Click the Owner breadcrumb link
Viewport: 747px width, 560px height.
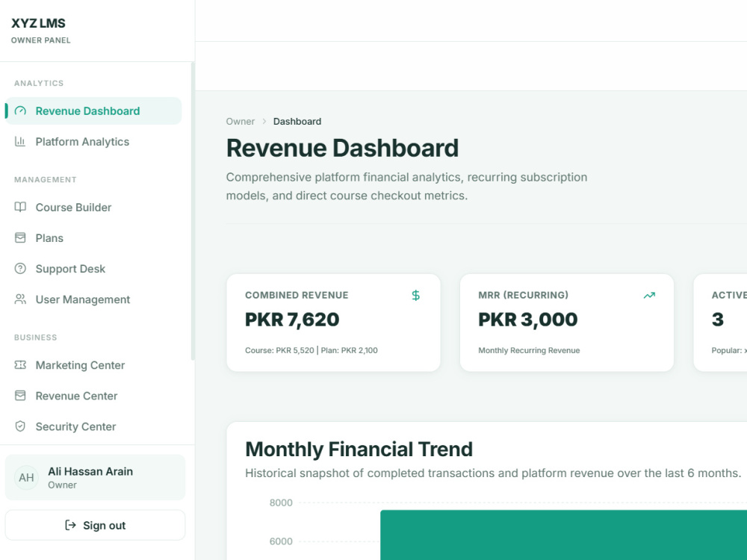click(240, 122)
